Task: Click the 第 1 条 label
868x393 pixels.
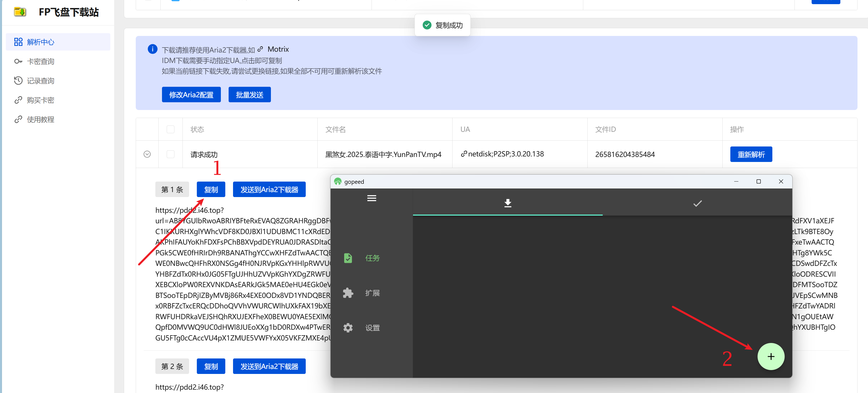Action: (x=172, y=189)
